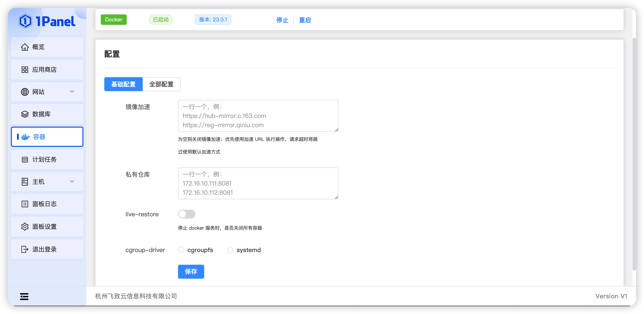Collapse the left sidebar
This screenshot has height=314, width=644.
[x=24, y=296]
